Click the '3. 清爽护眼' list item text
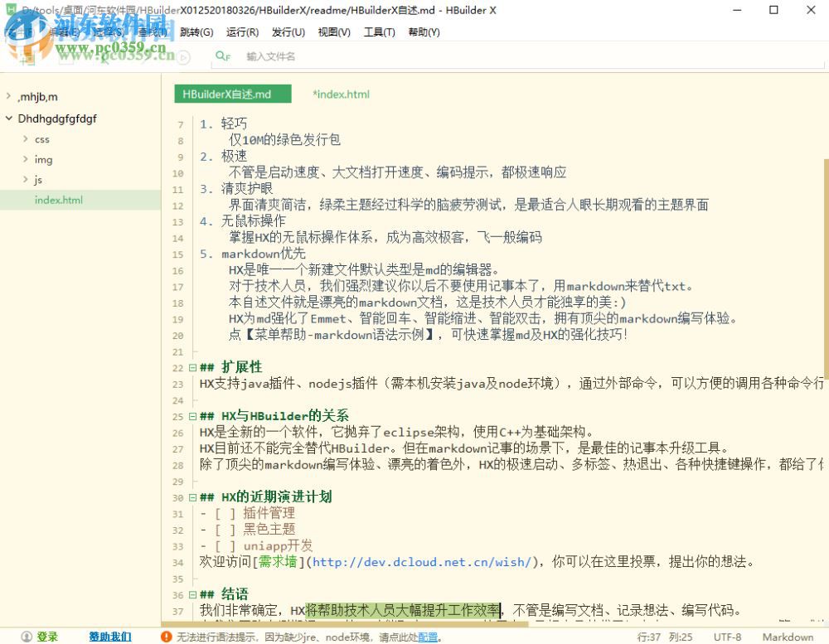This screenshot has width=829, height=644. tap(236, 189)
